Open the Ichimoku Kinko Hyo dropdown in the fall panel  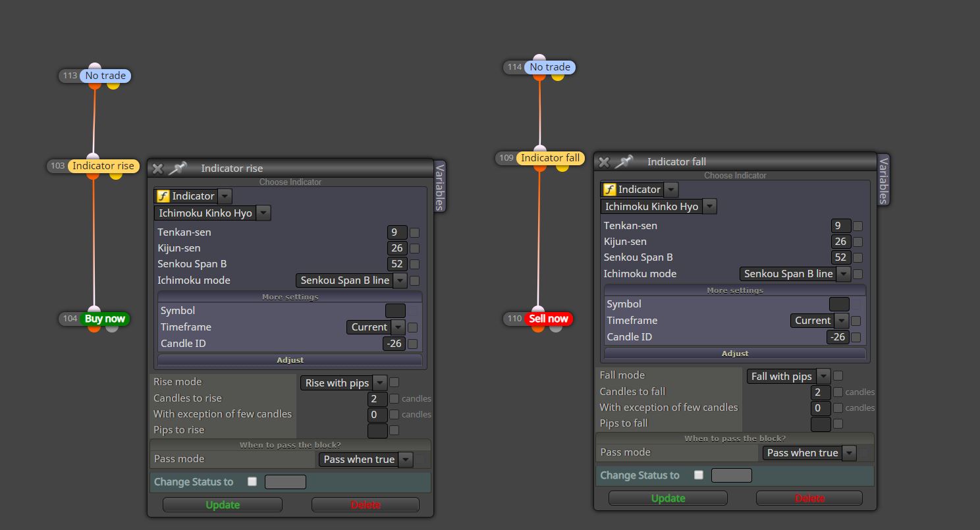click(659, 206)
